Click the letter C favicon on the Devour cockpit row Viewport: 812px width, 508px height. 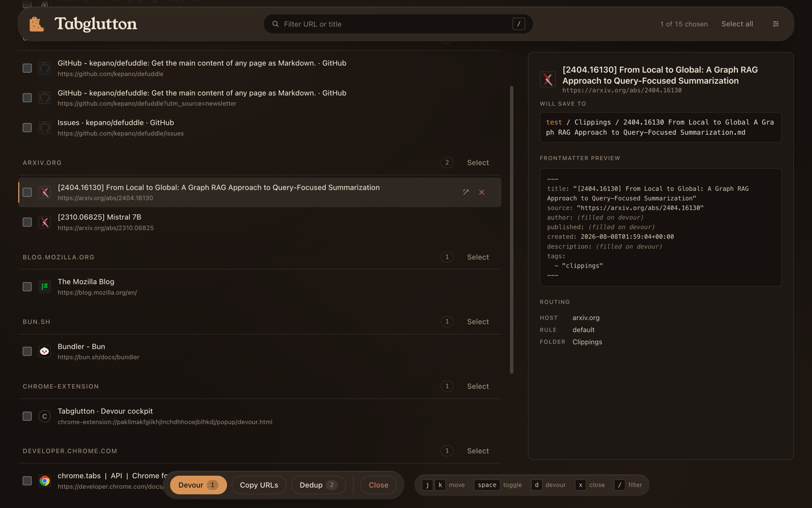click(x=45, y=416)
